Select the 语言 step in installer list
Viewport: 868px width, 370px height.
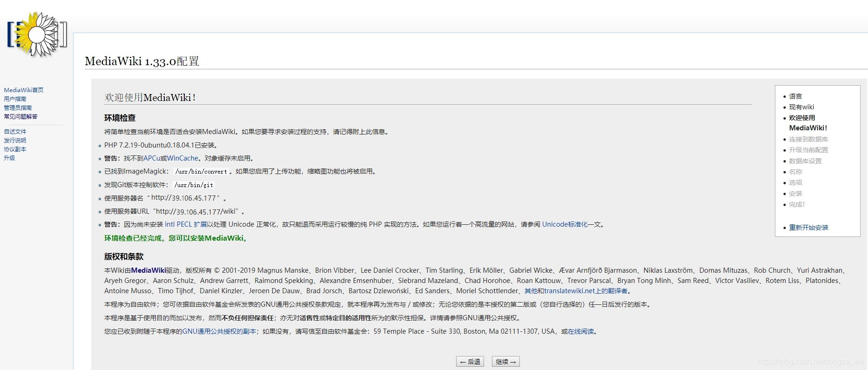[x=795, y=96]
